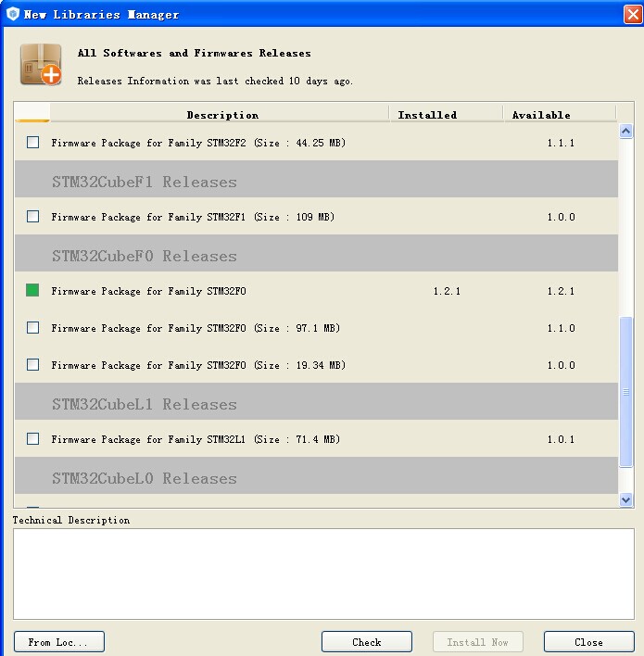Select the STM32CubeF0 Releases group header
The width and height of the screenshot is (644, 656).
(x=316, y=253)
